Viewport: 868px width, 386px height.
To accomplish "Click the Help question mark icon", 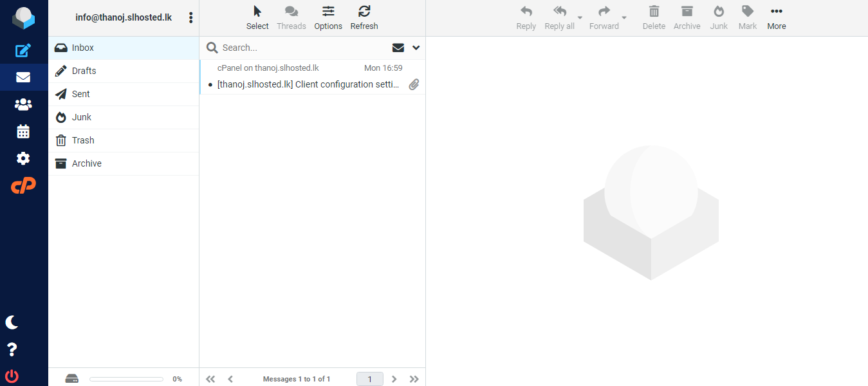I will [12, 349].
